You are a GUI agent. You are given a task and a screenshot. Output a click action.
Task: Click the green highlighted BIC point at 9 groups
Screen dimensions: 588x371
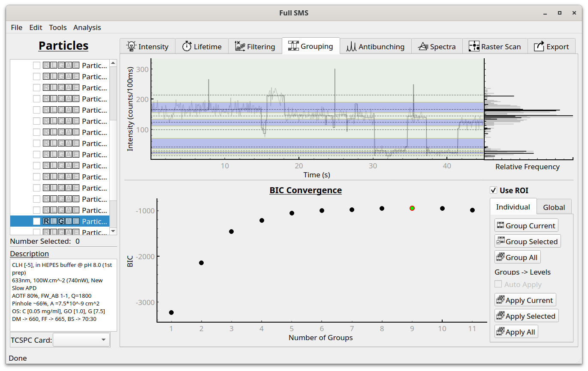(x=412, y=208)
